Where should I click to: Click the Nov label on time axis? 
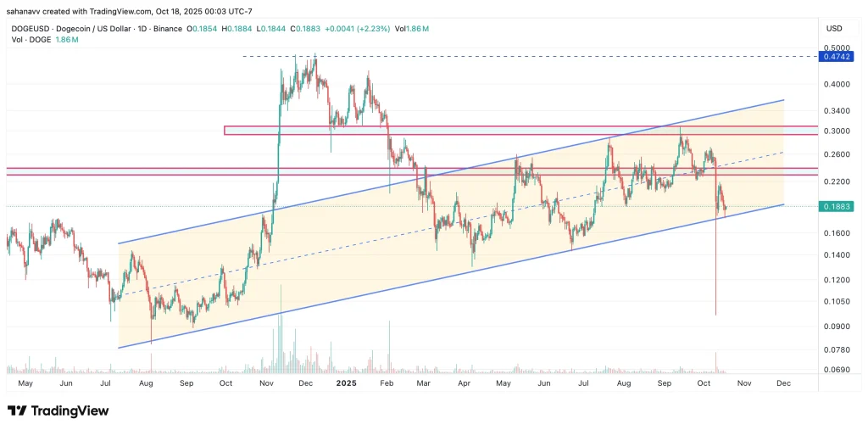744,383
